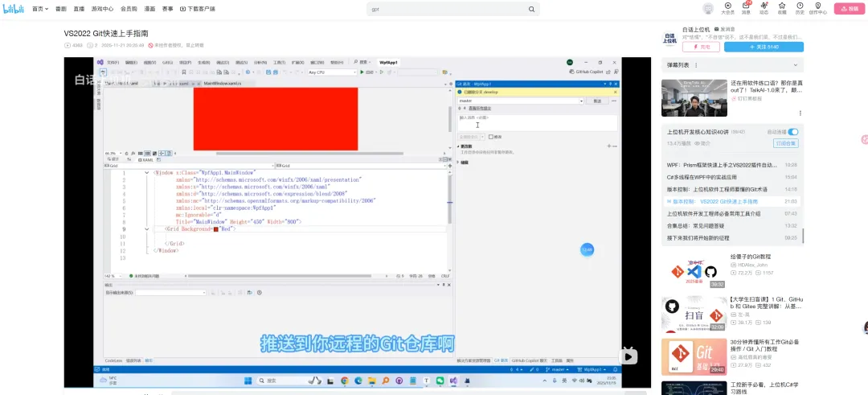Click the 充电 charge button

pyautogui.click(x=701, y=47)
